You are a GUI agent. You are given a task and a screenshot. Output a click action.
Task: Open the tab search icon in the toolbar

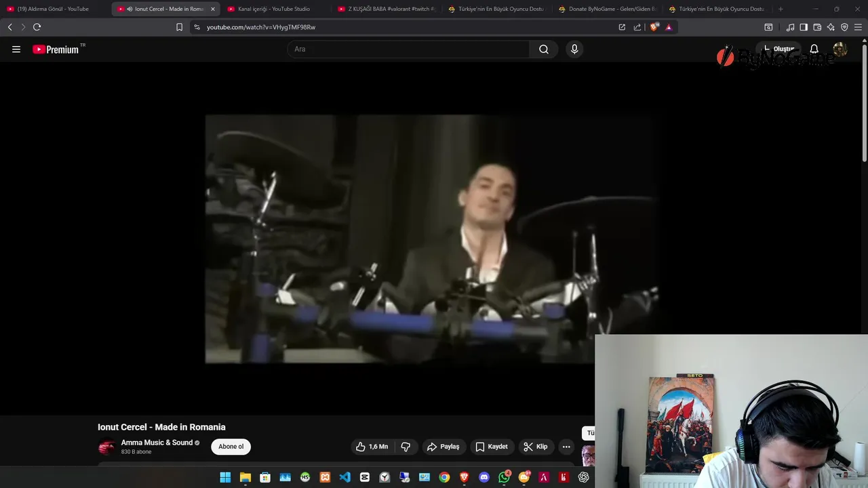point(768,27)
